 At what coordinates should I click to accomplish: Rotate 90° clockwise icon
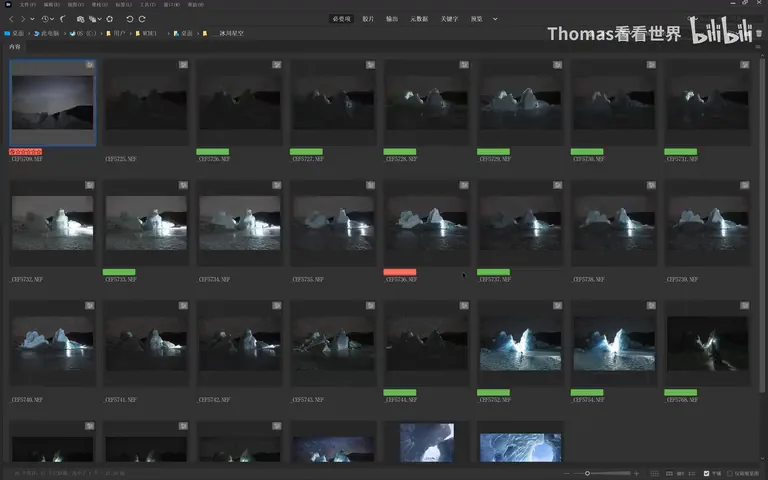142,19
